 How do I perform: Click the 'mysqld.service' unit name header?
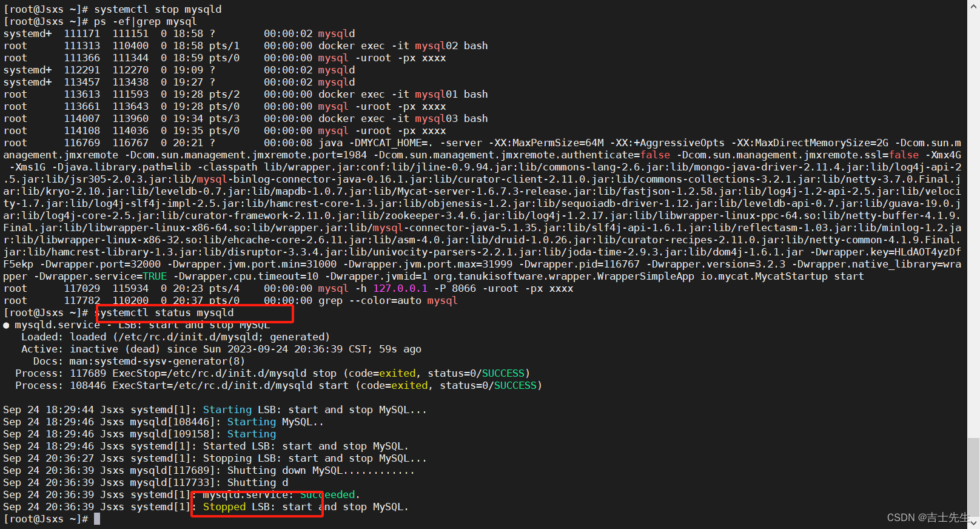(x=58, y=325)
